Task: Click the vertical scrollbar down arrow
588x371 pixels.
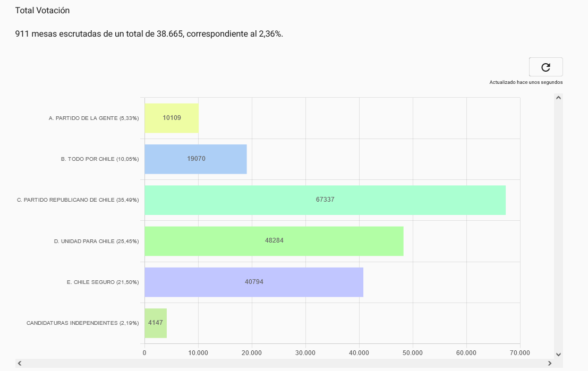Action: (558, 354)
